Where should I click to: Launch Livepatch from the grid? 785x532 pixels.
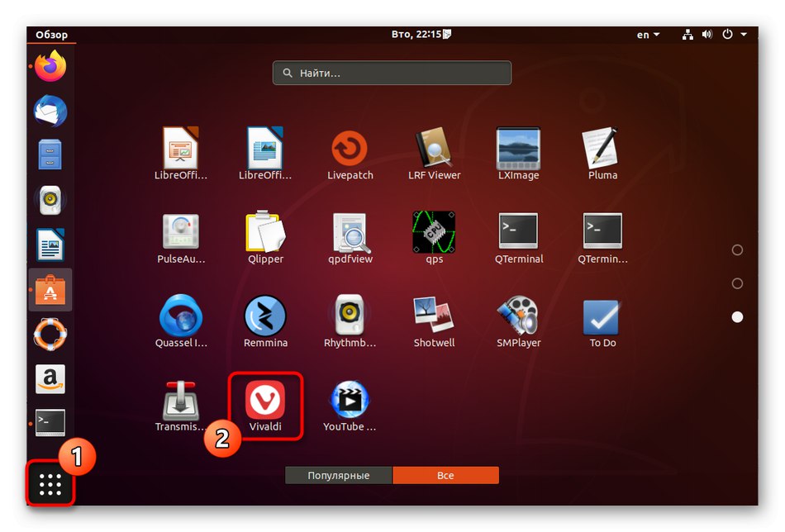coord(350,149)
